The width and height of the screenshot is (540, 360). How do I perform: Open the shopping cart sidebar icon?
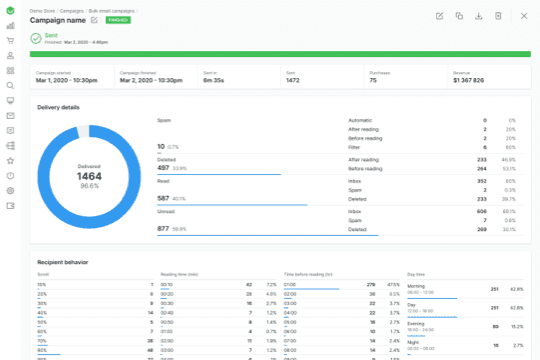(10, 41)
